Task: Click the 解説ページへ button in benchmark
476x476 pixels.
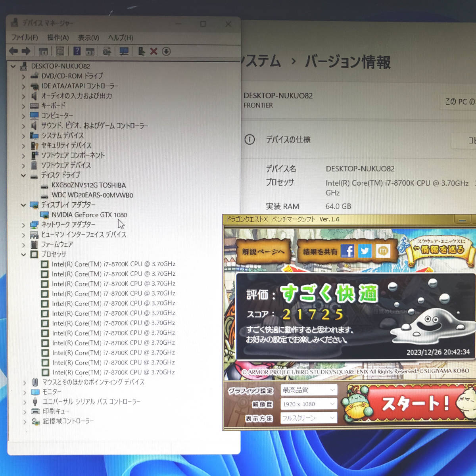Action: click(263, 251)
